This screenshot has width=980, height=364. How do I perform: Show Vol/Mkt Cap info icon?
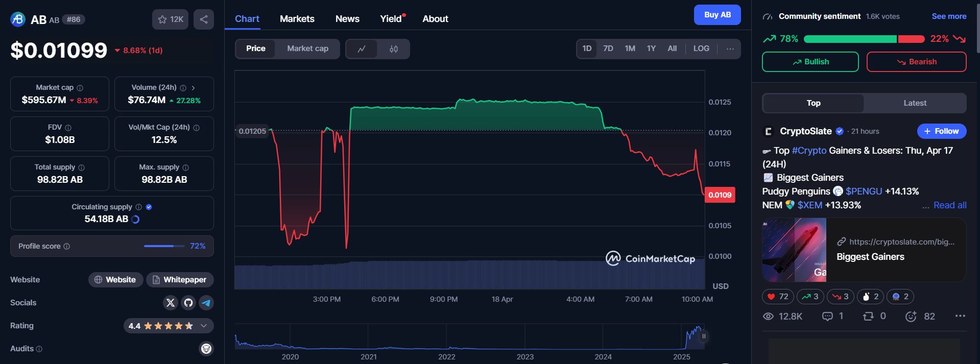197,128
